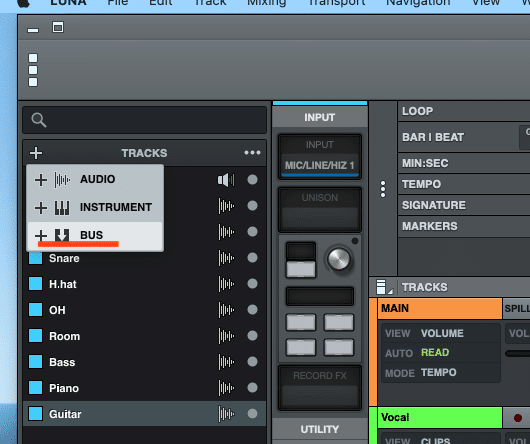Open the TRACKS three-dot options menu
530x444 pixels.
(252, 153)
